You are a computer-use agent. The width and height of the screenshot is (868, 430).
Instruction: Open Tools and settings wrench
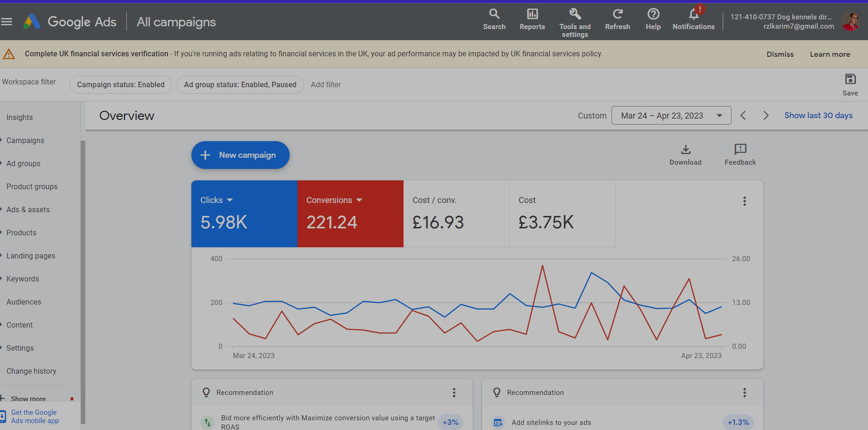click(575, 14)
